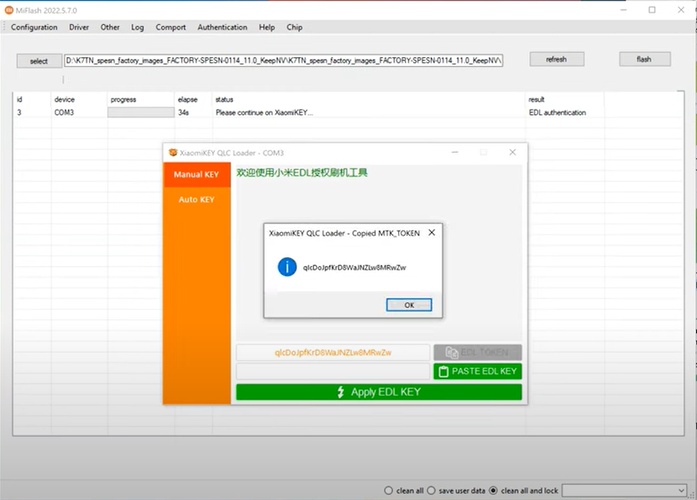Screen dimensions: 697x500
Task: Open the Help menu
Action: coord(267,27)
